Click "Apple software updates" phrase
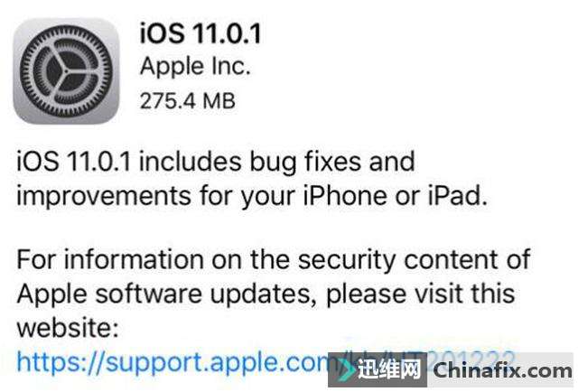The height and width of the screenshot is (392, 578). pos(164,294)
